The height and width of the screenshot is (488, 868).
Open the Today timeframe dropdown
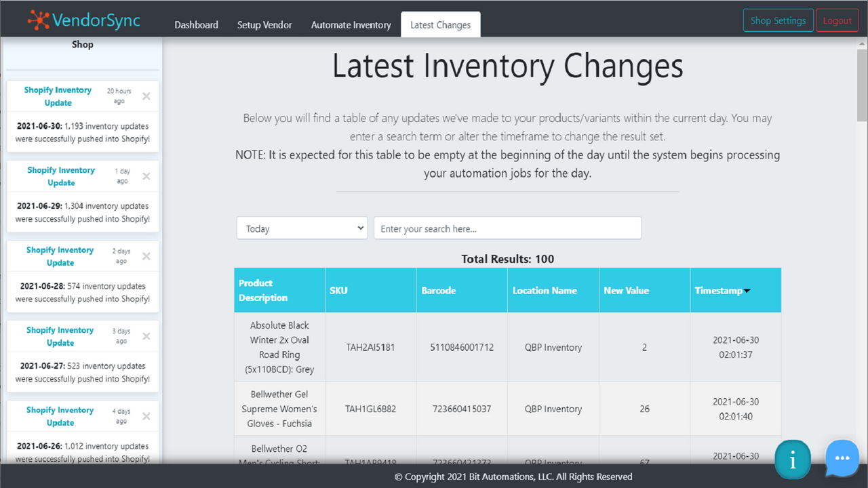[x=302, y=228]
